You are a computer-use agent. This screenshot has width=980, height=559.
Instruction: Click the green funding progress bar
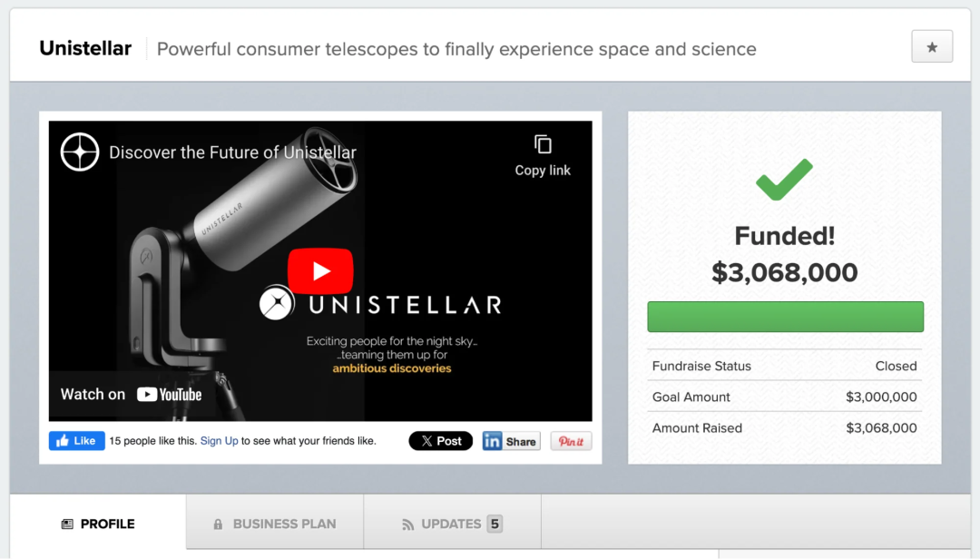pos(785,317)
